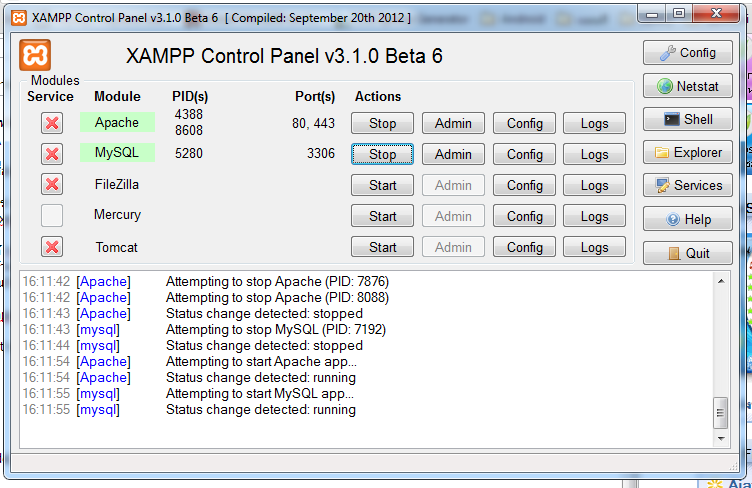Open Tomcat Config menu
This screenshot has height=488, width=752.
click(524, 247)
